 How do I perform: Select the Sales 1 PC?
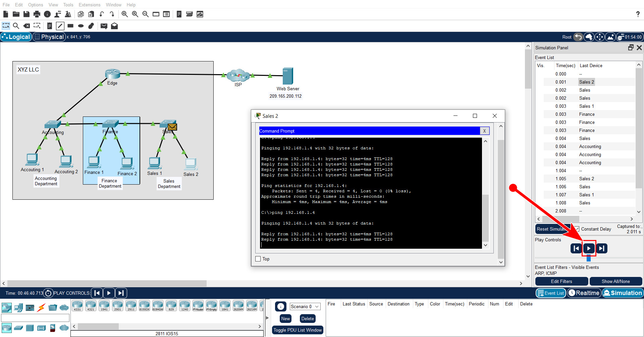pyautogui.click(x=155, y=163)
